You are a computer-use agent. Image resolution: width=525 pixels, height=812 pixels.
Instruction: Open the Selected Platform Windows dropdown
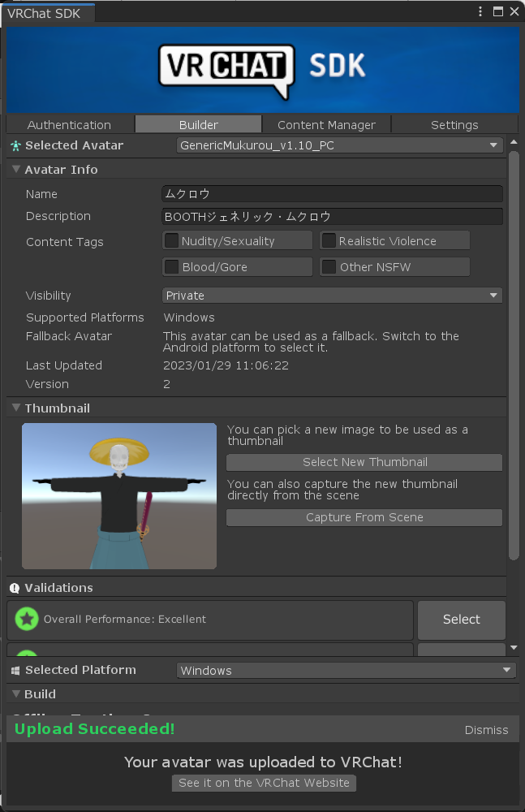(x=346, y=670)
